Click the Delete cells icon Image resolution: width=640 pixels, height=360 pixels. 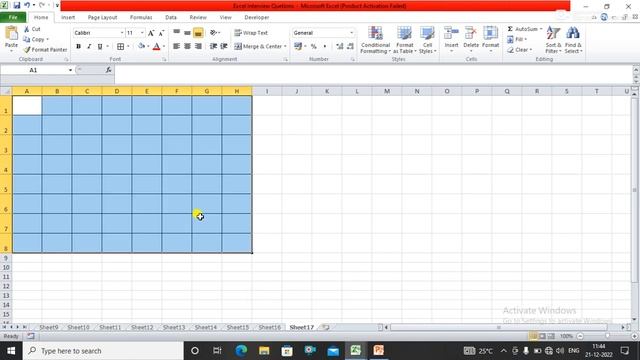pos(471,33)
